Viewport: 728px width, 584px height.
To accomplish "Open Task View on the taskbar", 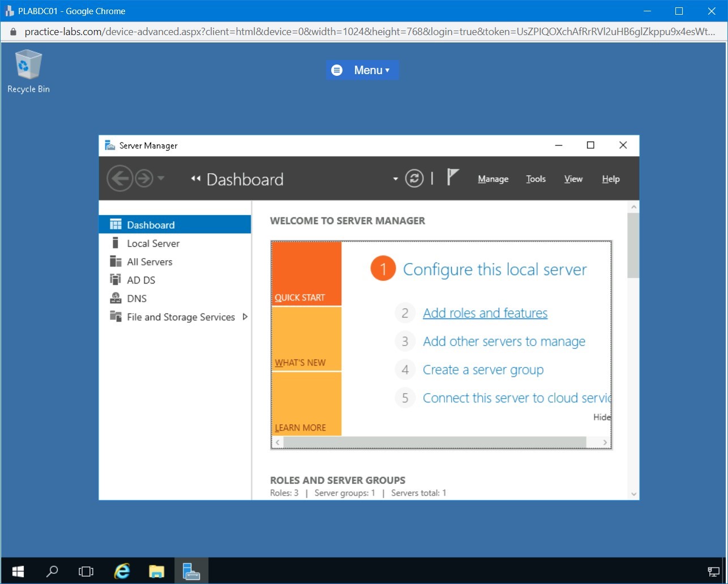I will (86, 571).
